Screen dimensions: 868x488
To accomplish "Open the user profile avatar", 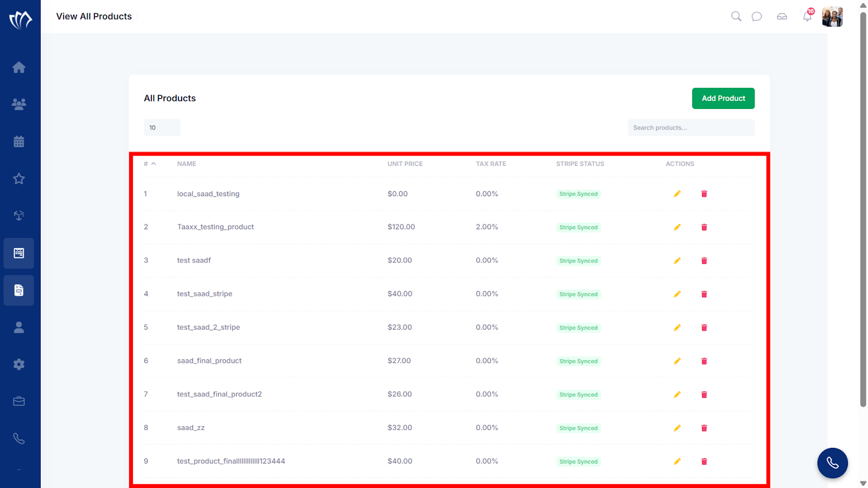I will 832,16.
